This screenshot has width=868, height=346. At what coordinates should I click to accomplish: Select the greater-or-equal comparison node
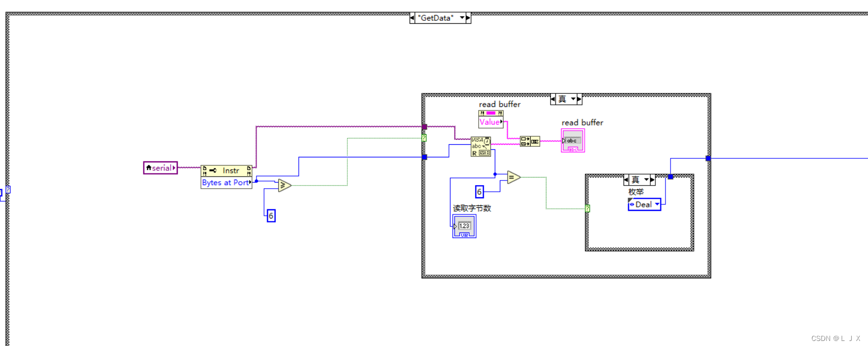point(285,186)
